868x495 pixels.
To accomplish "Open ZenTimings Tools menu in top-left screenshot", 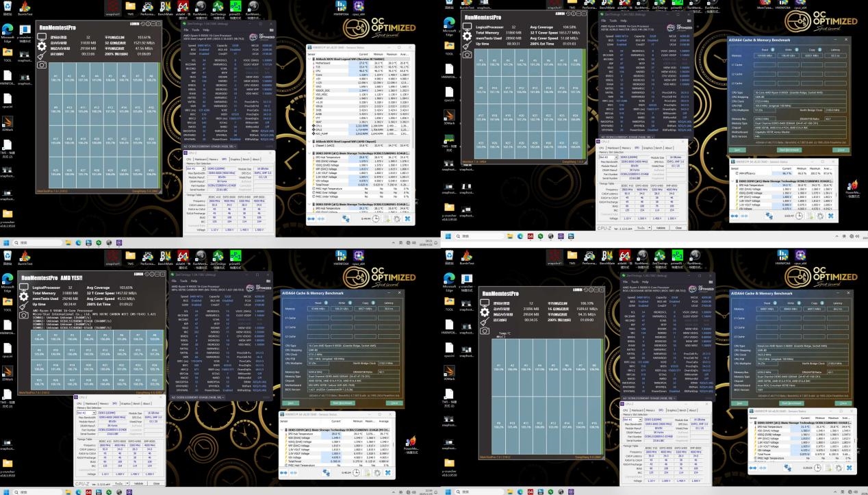I will coord(195,29).
